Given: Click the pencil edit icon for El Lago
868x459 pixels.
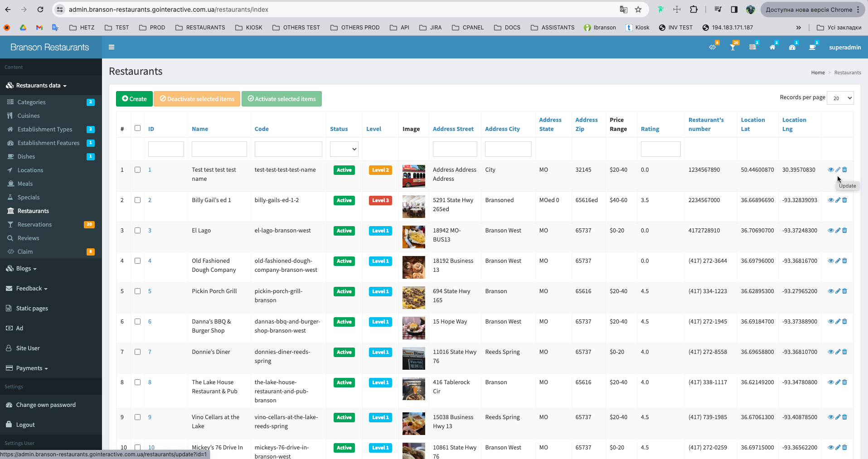Looking at the screenshot, I should pos(838,230).
